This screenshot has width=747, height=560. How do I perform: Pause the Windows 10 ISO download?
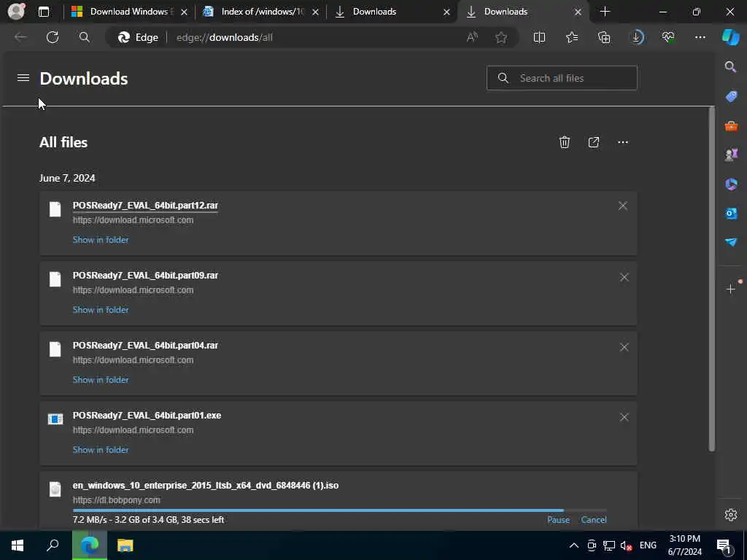pos(558,519)
